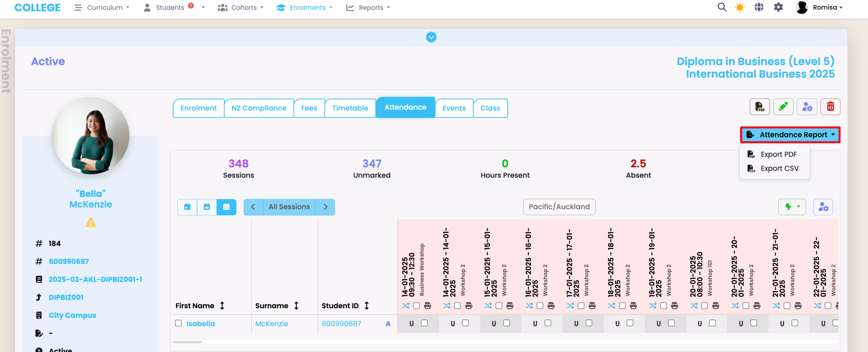
Task: Open the Attendance Report dropdown
Action: [x=790, y=135]
